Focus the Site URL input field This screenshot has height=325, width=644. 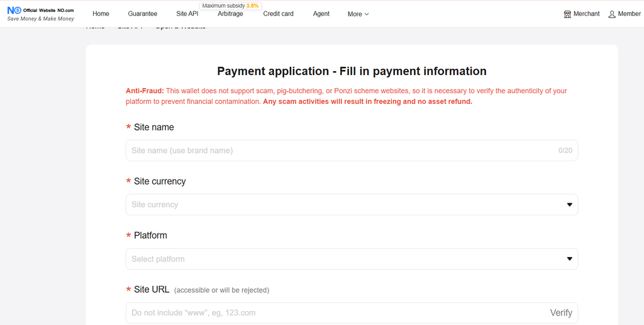pyautogui.click(x=352, y=313)
